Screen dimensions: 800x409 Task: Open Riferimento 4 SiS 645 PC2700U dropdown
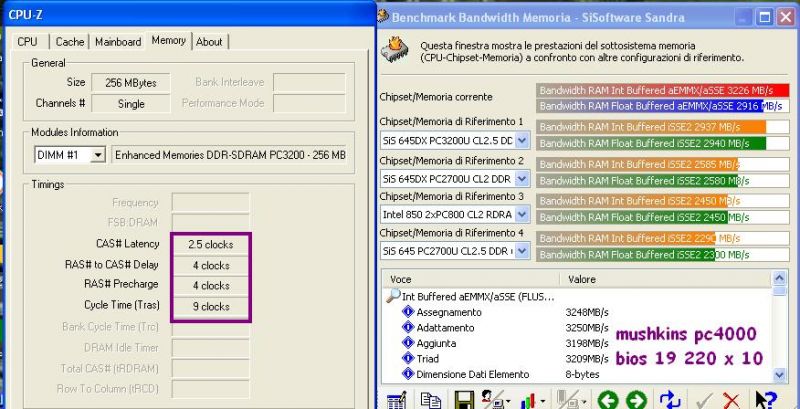coord(522,251)
